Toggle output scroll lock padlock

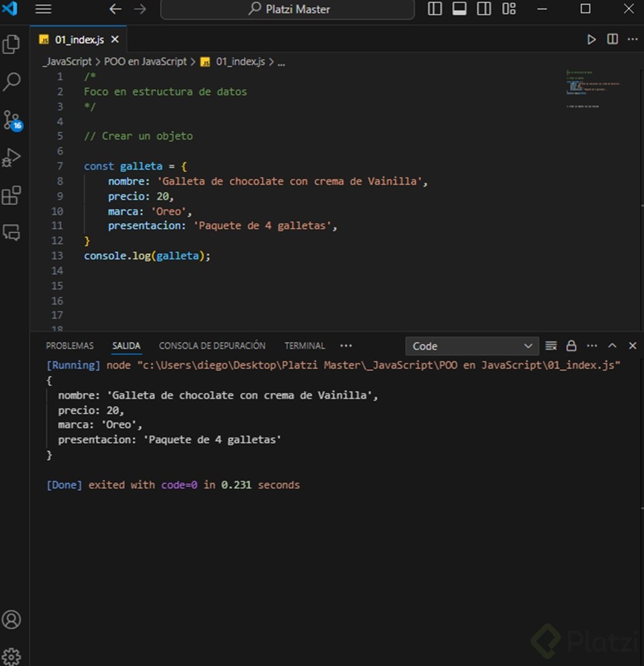pos(571,346)
